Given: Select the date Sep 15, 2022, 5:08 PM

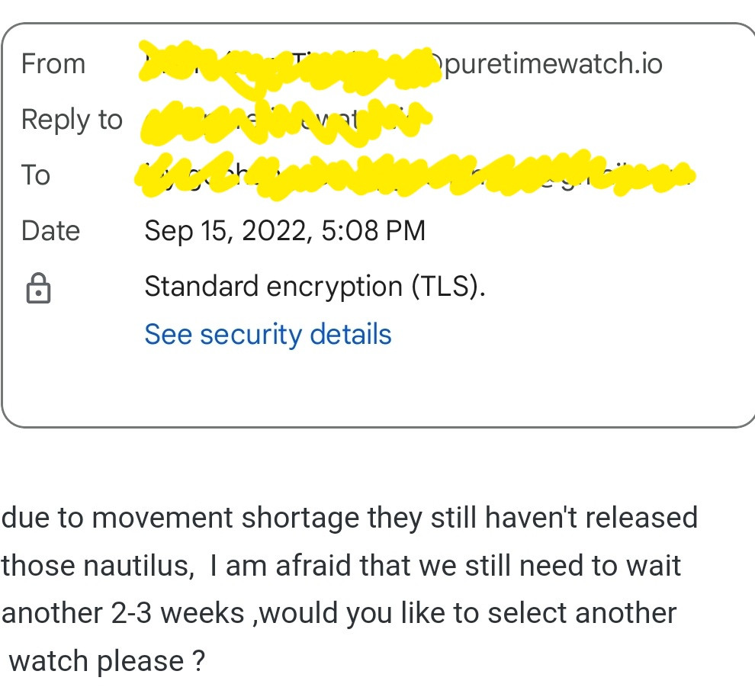Looking at the screenshot, I should point(285,230).
